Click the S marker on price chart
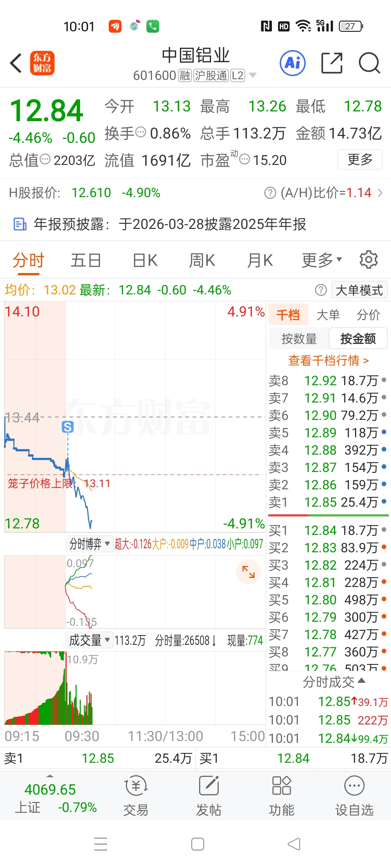The height and width of the screenshot is (868, 391). 68,427
